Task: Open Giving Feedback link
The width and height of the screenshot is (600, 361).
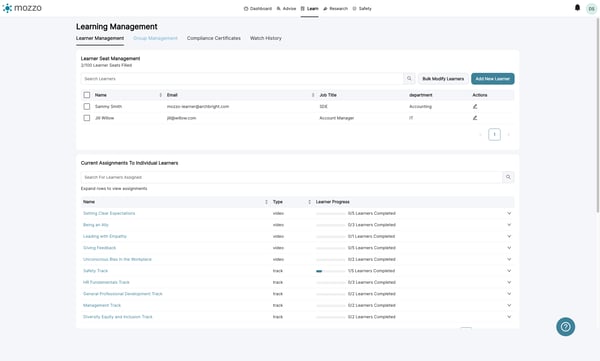Action: [x=99, y=248]
